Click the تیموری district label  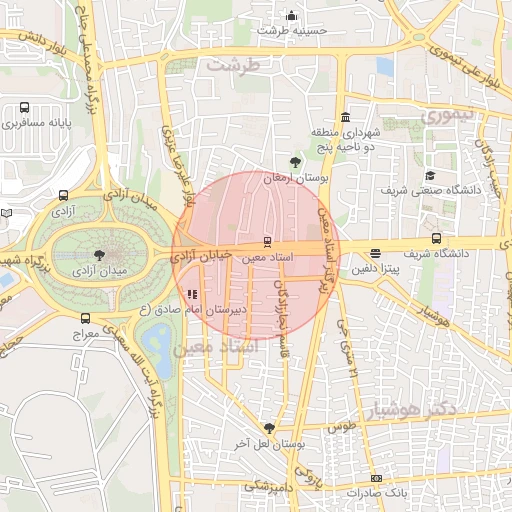pos(447,116)
